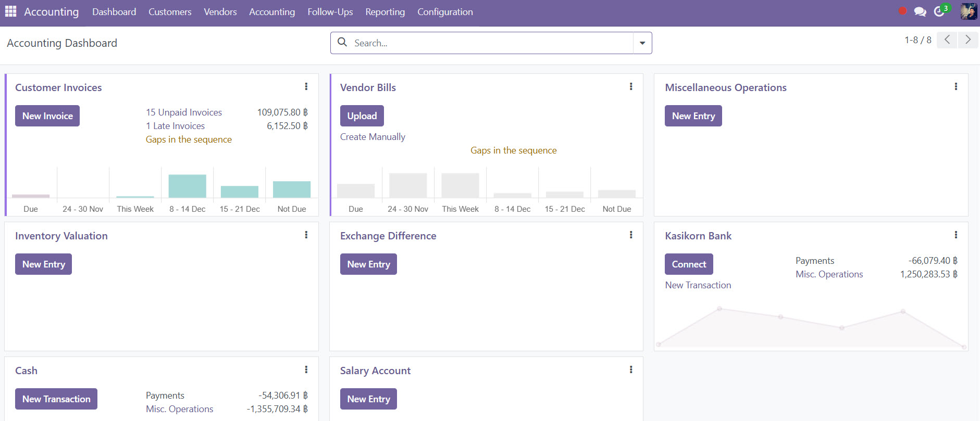Click Connect button for Kasikorn Bank

(688, 264)
